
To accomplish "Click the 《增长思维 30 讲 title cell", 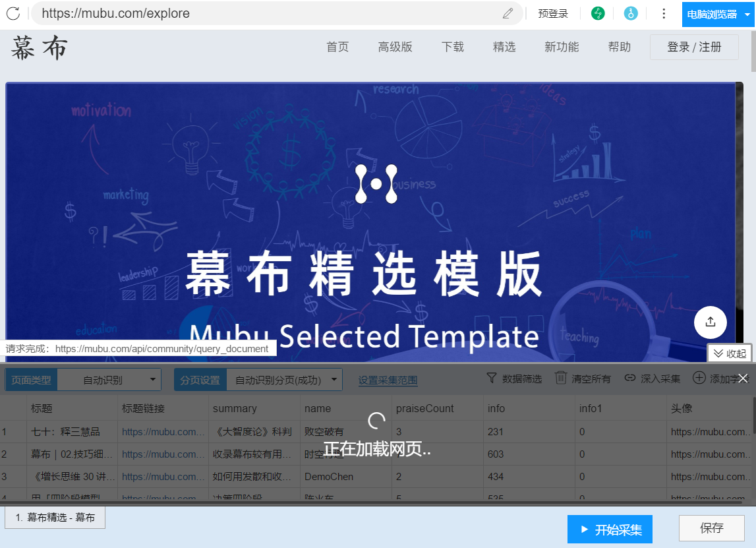I will click(72, 477).
